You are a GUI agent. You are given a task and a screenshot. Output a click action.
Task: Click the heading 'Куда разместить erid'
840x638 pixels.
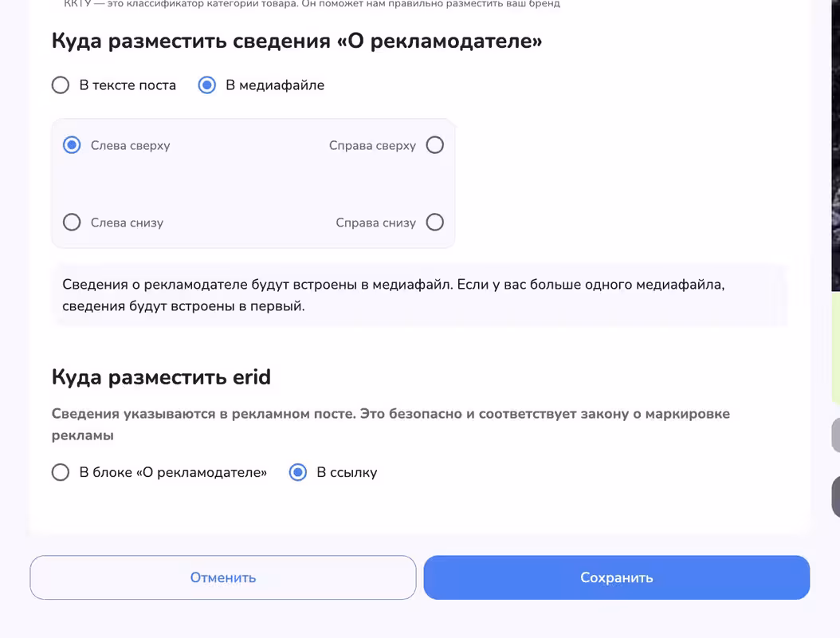(x=161, y=377)
